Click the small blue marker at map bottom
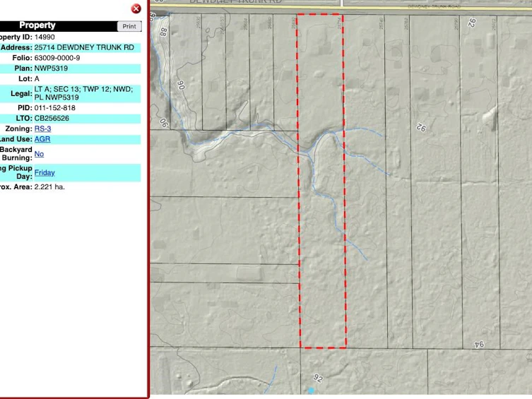The height and width of the screenshot is (399, 532). (311, 391)
